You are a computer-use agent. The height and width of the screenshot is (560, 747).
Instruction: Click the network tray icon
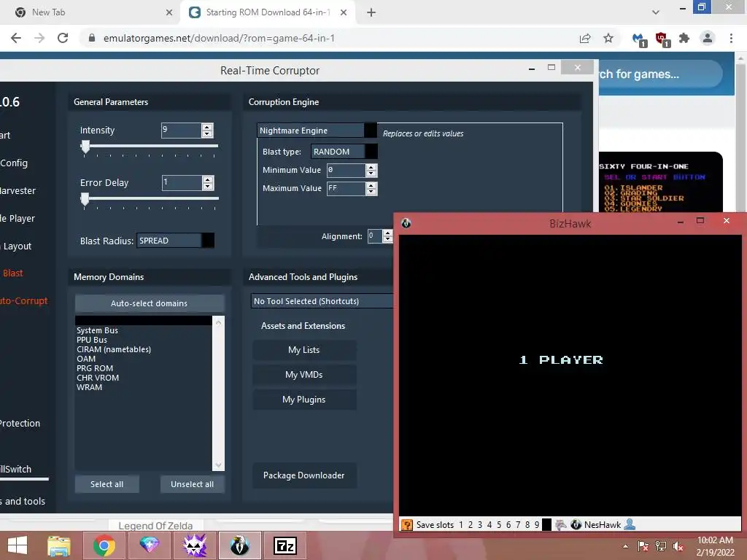click(661, 546)
